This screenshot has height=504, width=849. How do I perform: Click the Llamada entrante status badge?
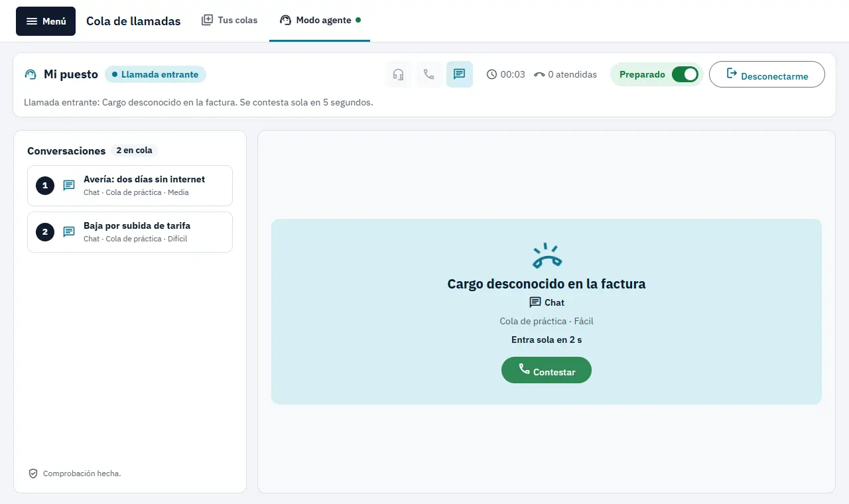[x=155, y=74]
